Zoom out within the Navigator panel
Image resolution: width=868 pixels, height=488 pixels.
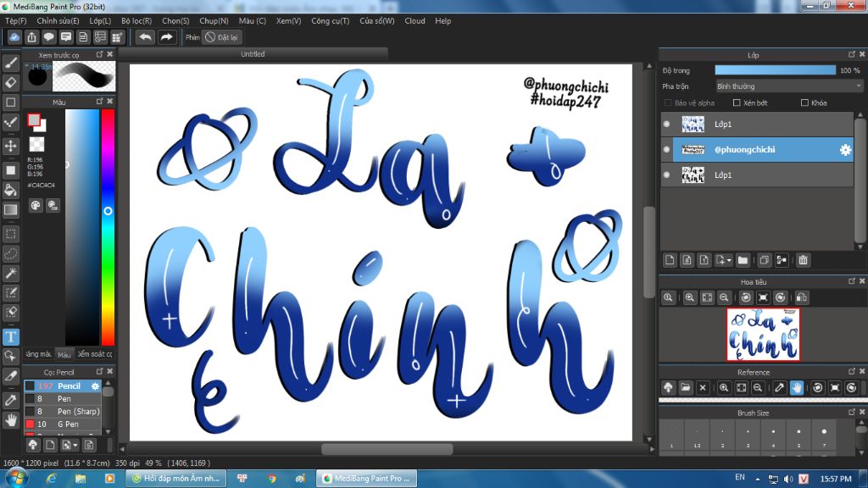click(x=724, y=297)
